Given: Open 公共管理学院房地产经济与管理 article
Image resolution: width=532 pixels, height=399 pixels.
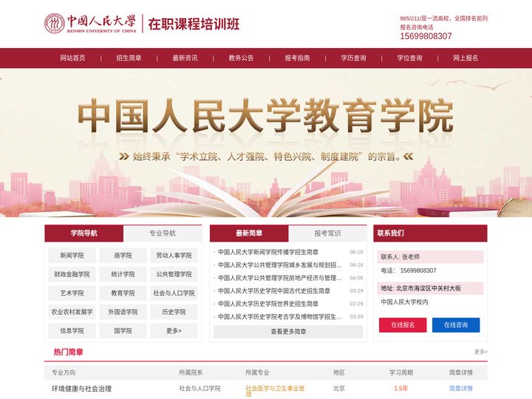Looking at the screenshot, I should pos(279,278).
